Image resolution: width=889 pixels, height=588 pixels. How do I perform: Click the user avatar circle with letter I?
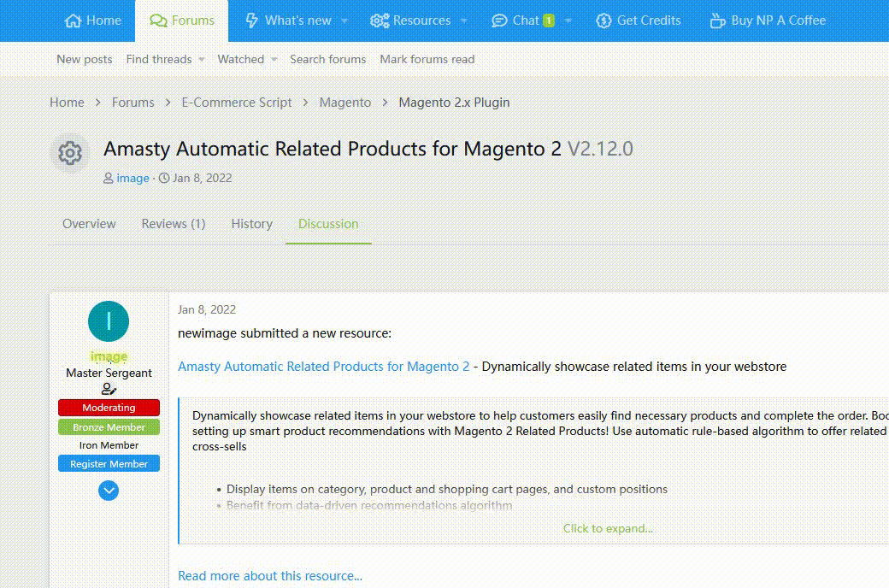(109, 321)
